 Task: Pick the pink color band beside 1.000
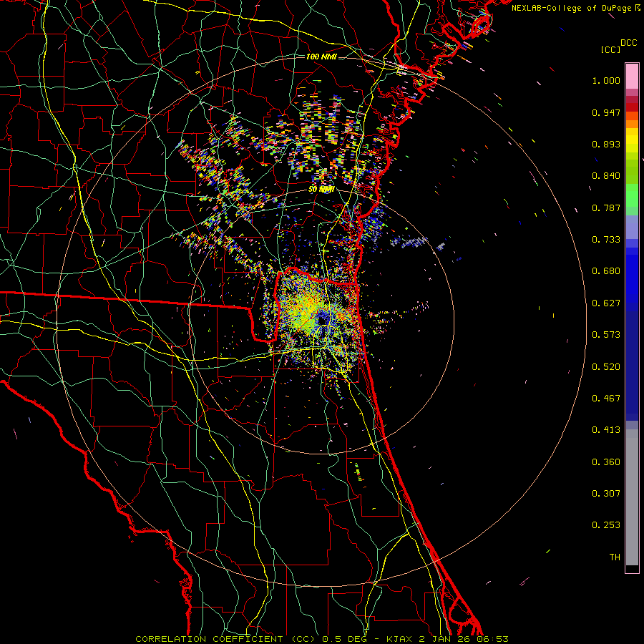tap(632, 77)
